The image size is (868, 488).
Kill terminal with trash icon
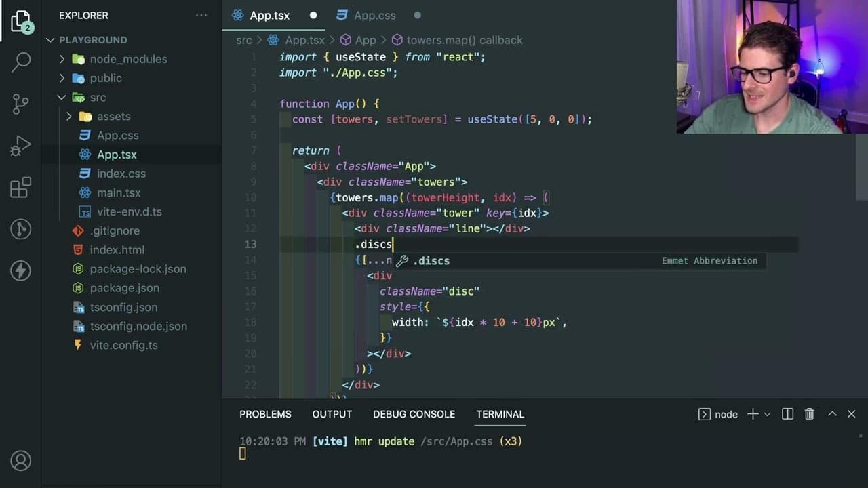point(809,414)
